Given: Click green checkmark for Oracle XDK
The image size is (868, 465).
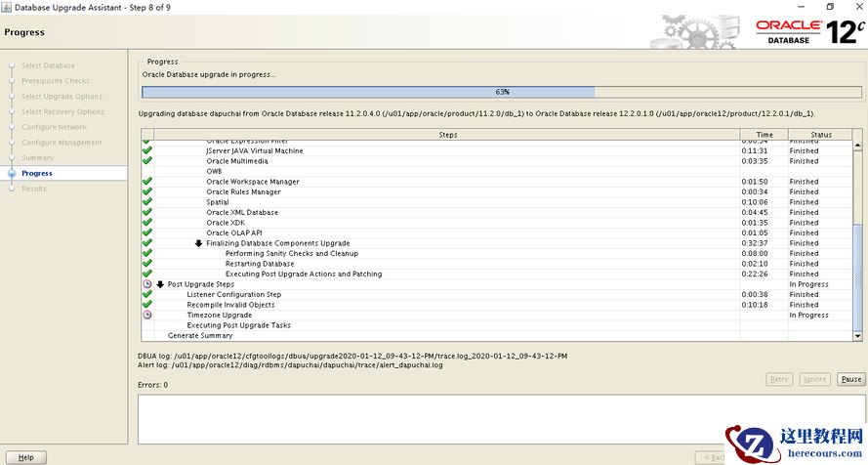Looking at the screenshot, I should 146,222.
